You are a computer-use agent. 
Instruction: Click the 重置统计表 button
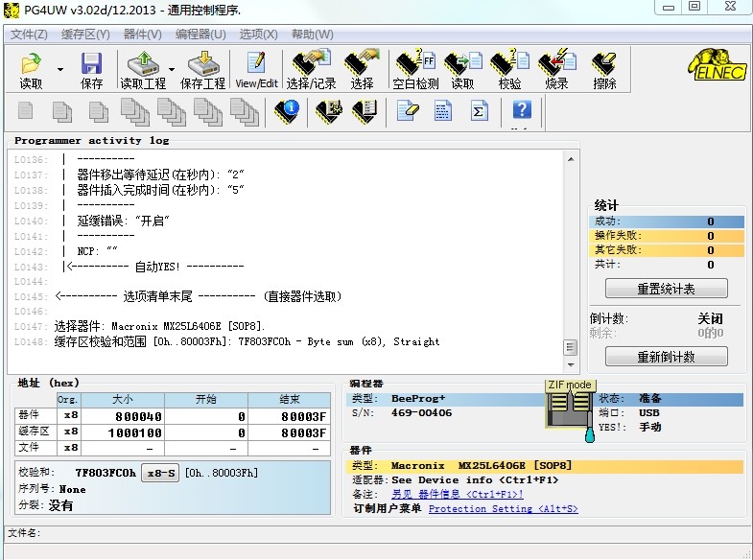coord(666,289)
